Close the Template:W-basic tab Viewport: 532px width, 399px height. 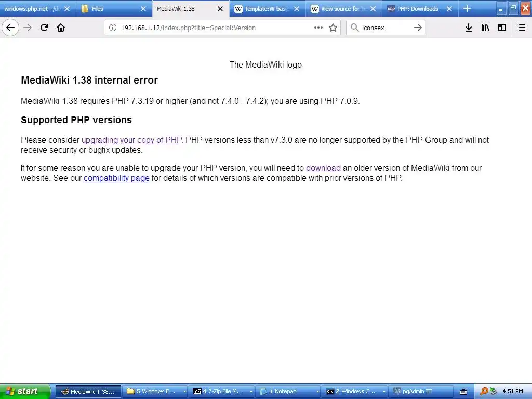click(x=297, y=9)
